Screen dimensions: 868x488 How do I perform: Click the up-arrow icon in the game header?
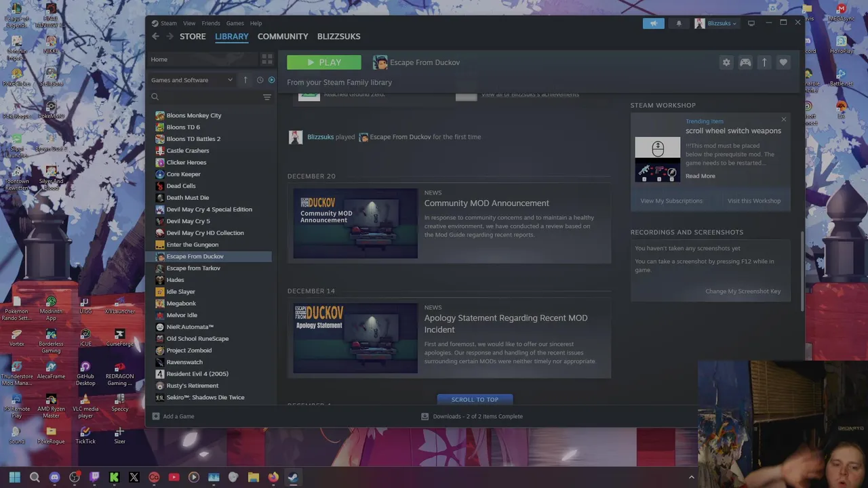point(764,62)
